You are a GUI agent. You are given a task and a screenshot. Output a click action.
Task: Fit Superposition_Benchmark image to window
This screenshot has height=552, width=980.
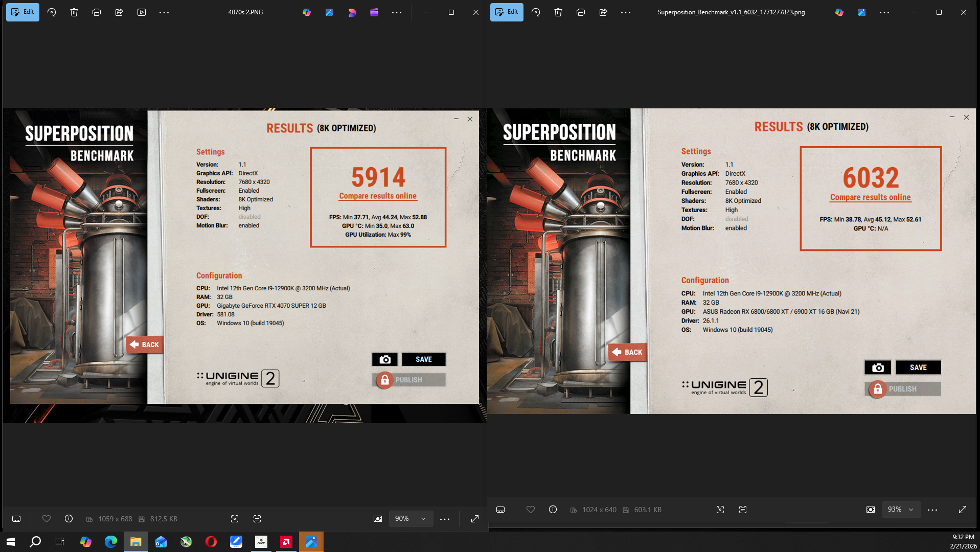(871, 510)
